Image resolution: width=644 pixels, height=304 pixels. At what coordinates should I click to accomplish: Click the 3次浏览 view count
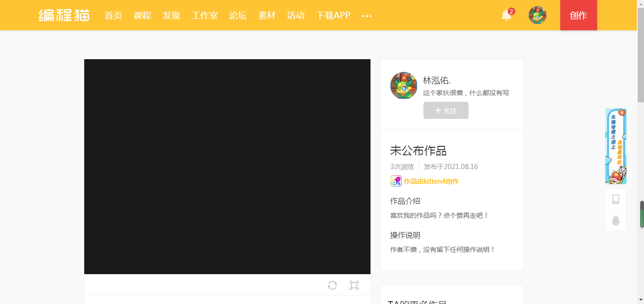[x=402, y=167]
